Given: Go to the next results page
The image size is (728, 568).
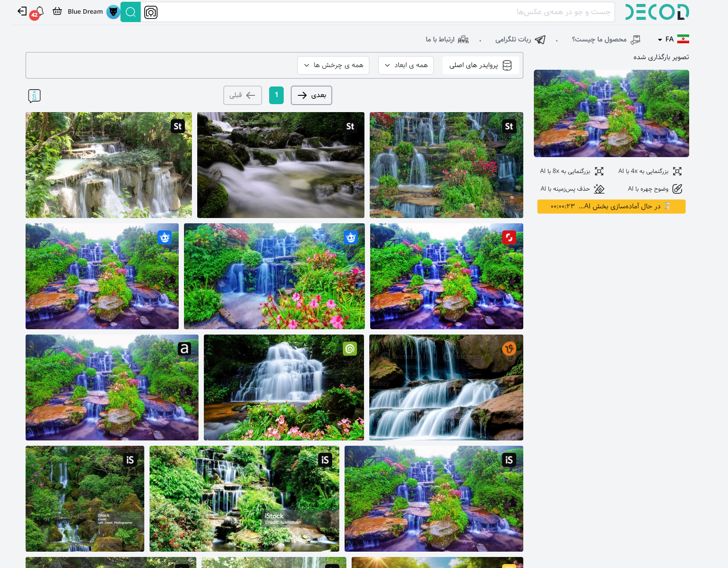Looking at the screenshot, I should [311, 95].
